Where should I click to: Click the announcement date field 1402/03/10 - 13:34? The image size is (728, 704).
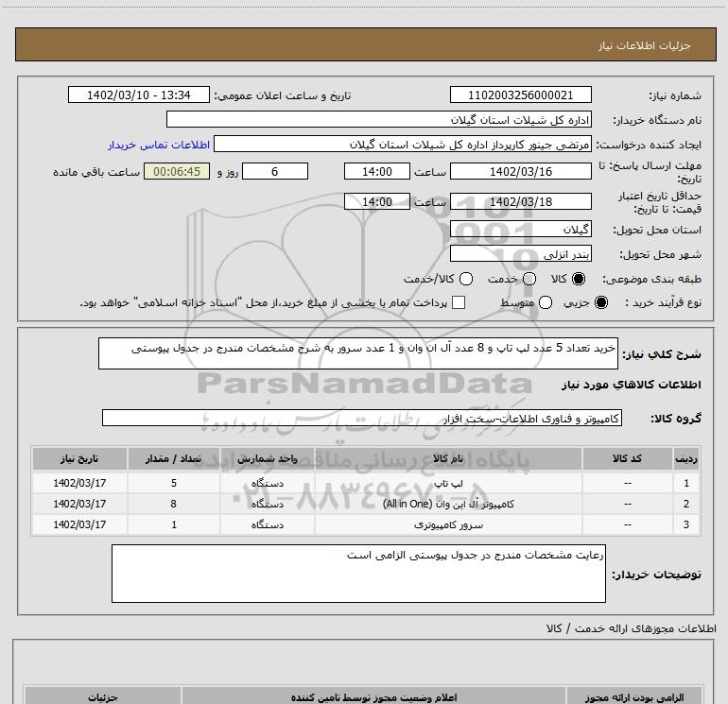139,94
